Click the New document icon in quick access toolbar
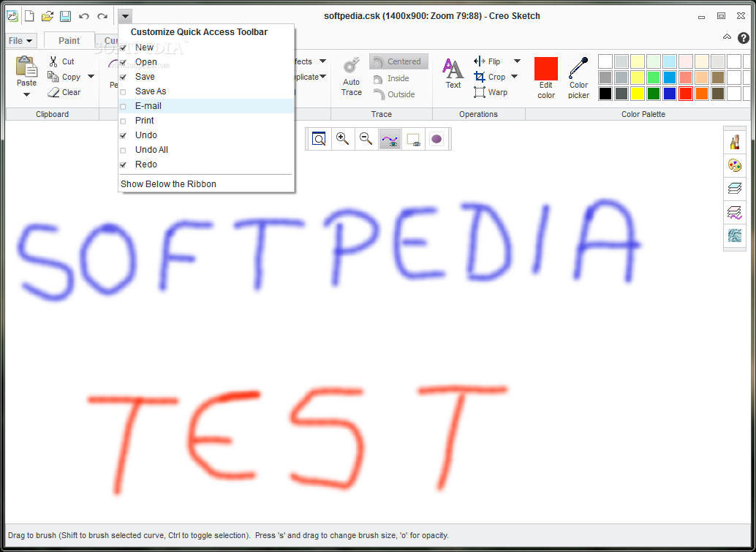Viewport: 756px width, 552px height. pos(29,16)
